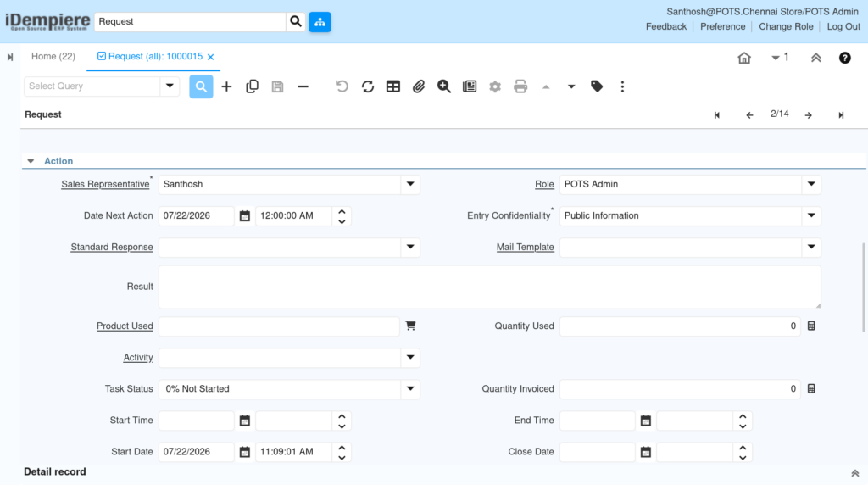Open the menu tree icon button
Screen dimensions: 868x485
(x=320, y=22)
